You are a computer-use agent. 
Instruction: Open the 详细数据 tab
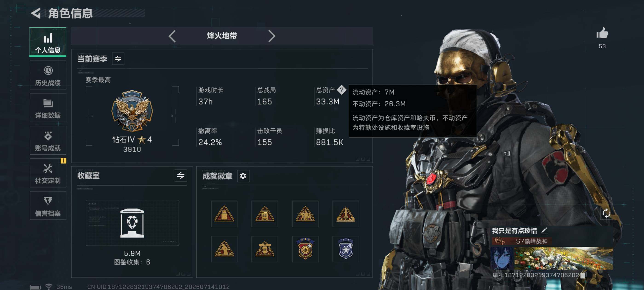(48, 107)
